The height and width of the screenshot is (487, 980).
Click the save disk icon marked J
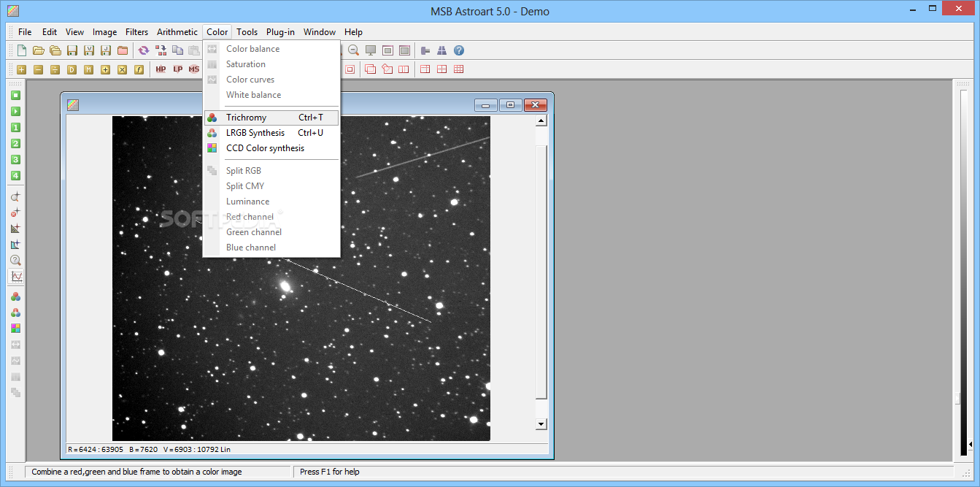pos(106,50)
